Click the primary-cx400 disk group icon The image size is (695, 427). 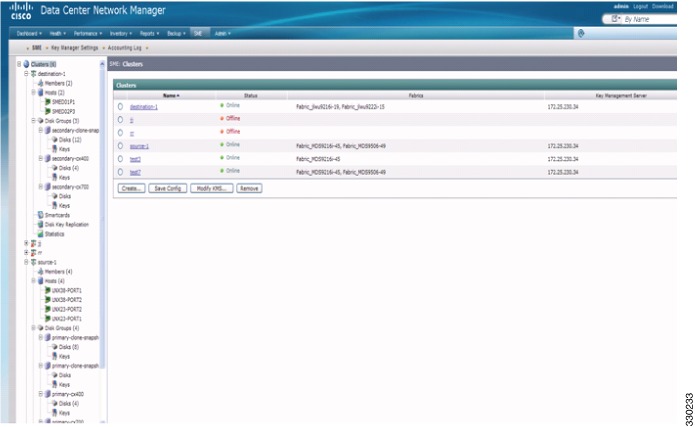pyautogui.click(x=48, y=394)
